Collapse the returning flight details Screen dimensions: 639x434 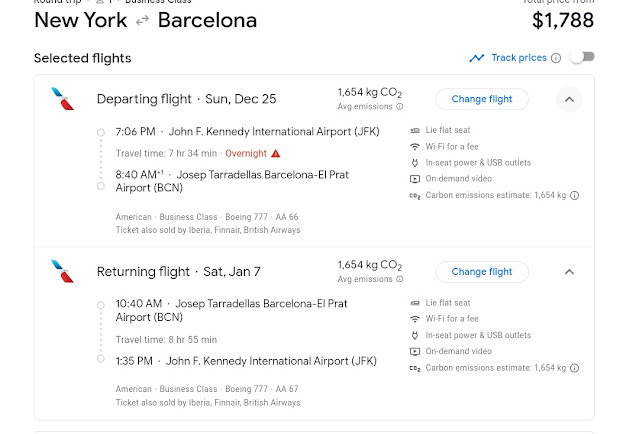[x=570, y=272]
